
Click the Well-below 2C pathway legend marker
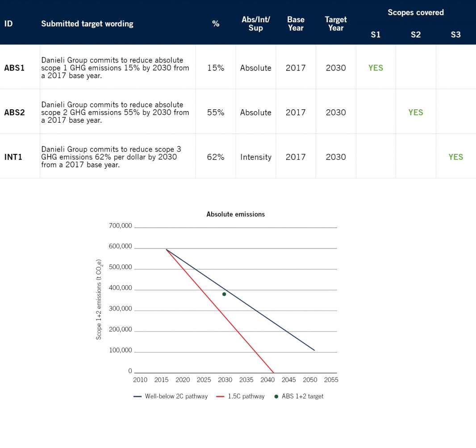click(138, 396)
